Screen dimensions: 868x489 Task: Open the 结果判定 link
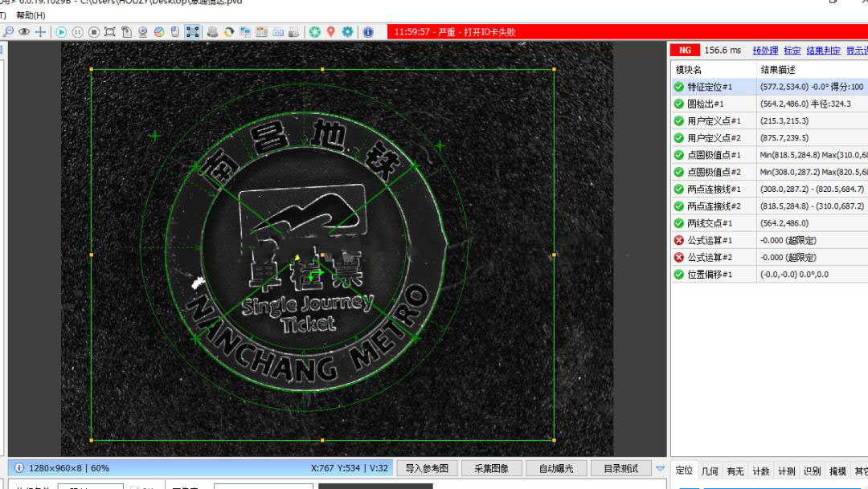point(824,51)
